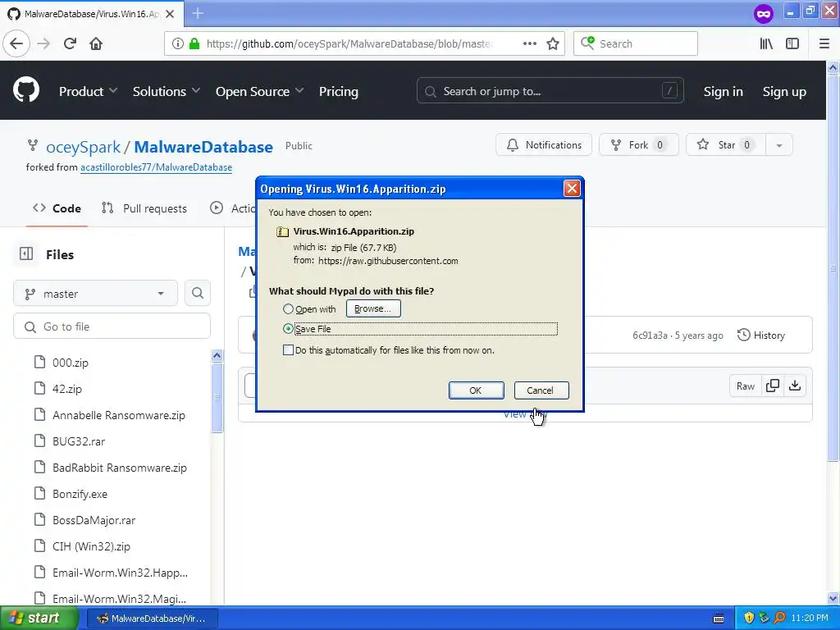Switch to the Pull requests tab
The image size is (840, 630).
144,208
